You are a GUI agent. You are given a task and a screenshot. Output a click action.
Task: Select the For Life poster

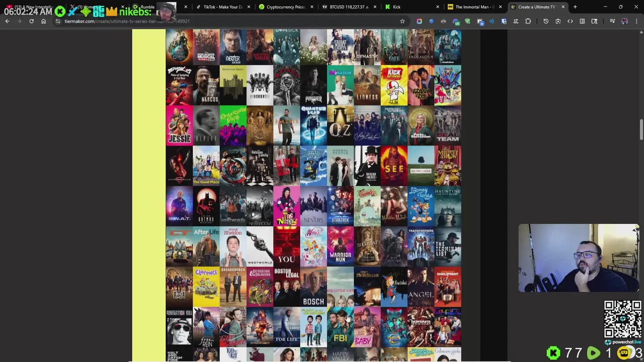[287, 327]
